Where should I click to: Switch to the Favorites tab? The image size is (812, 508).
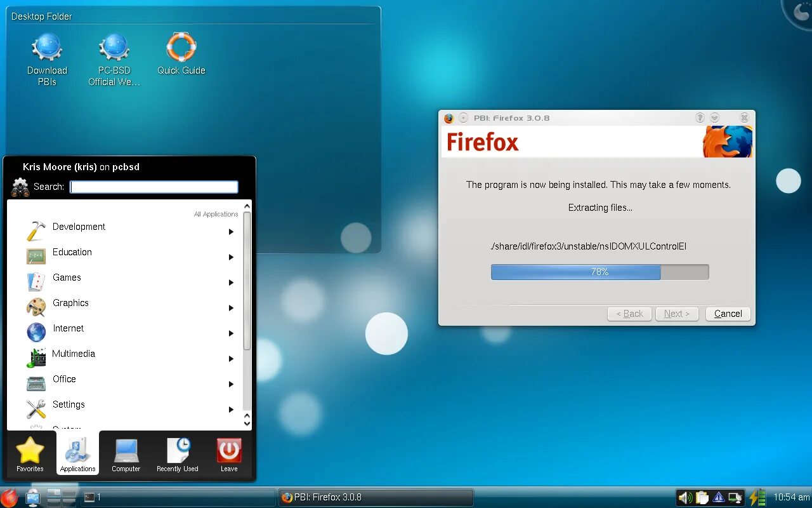pos(30,454)
